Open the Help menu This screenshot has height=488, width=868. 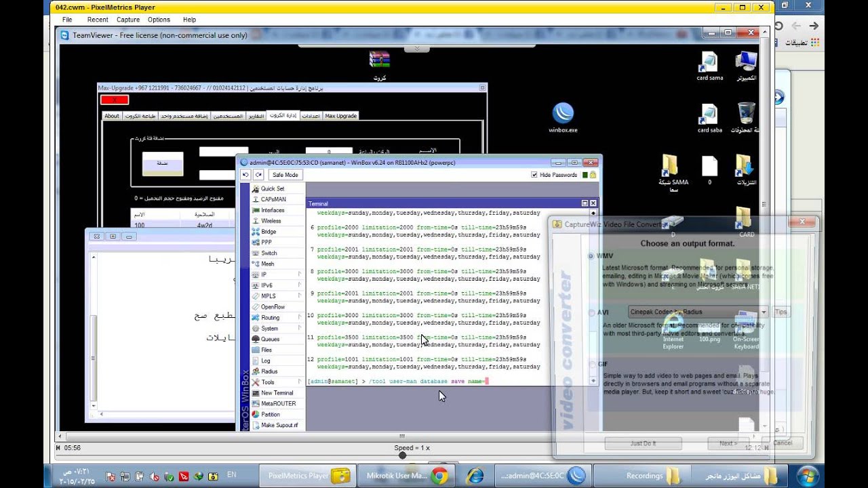coord(189,20)
